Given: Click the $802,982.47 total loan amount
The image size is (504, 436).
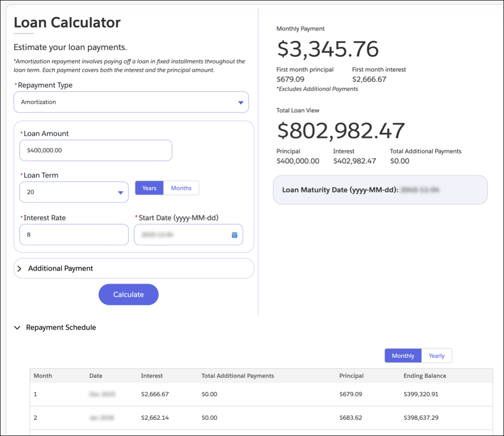Looking at the screenshot, I should 341,131.
